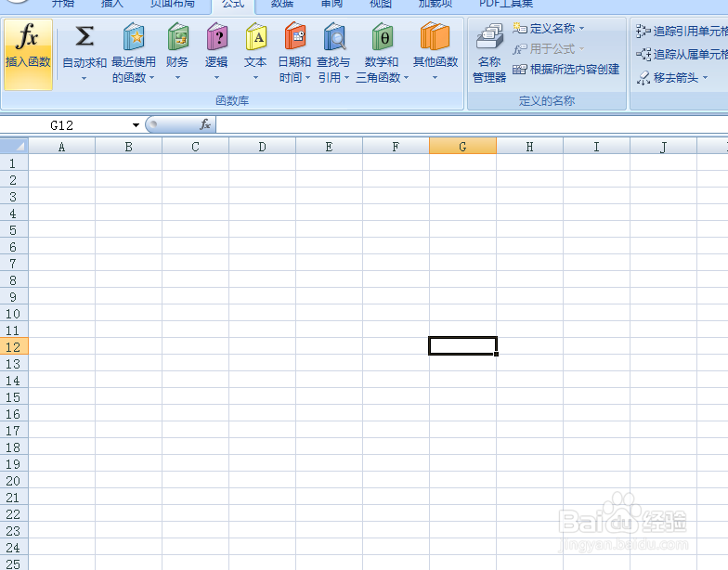Select column B header

point(128,146)
